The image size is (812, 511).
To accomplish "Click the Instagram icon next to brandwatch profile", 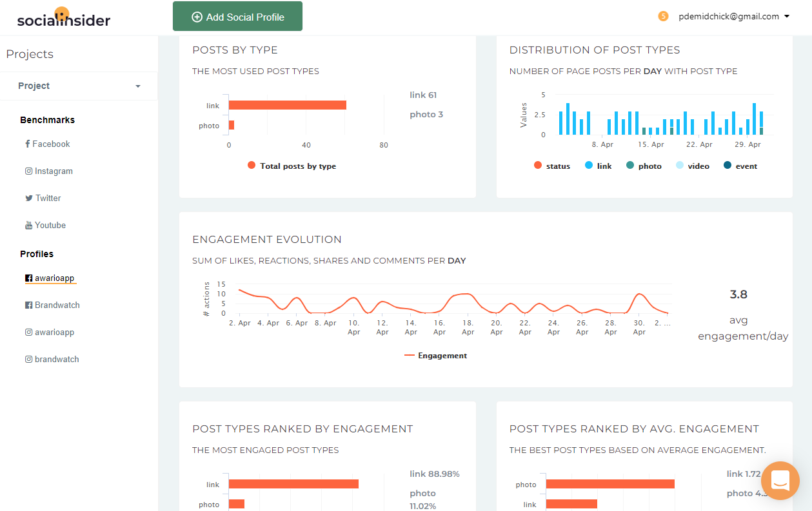I will (28, 360).
